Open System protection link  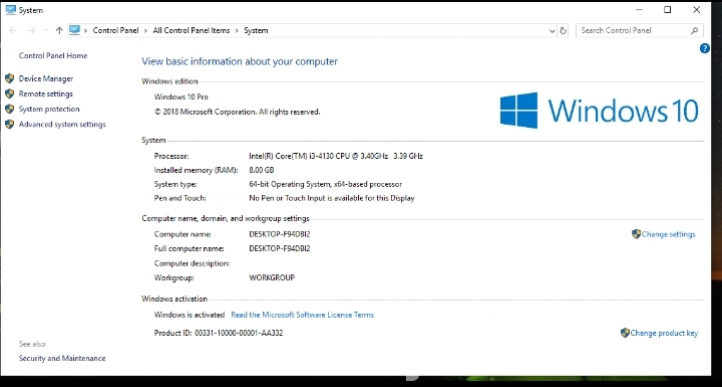click(x=49, y=109)
